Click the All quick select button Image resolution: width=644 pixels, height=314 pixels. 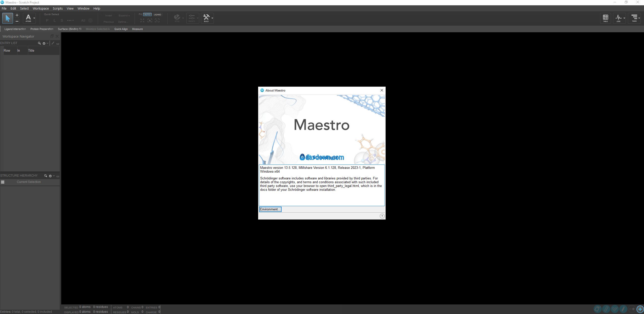[x=83, y=20]
